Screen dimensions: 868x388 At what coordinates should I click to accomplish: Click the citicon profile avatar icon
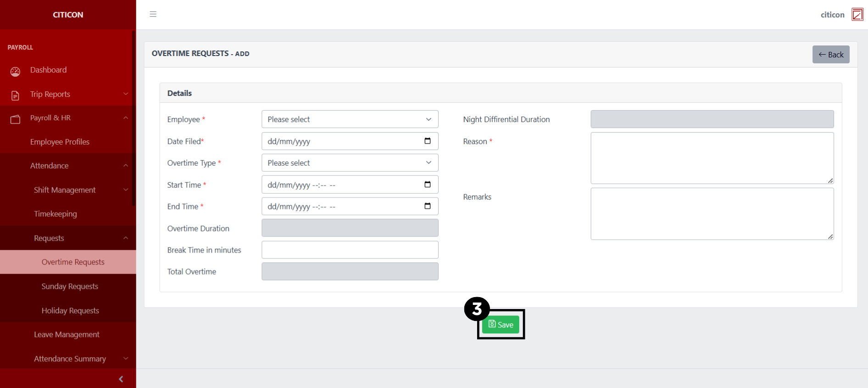(x=857, y=15)
